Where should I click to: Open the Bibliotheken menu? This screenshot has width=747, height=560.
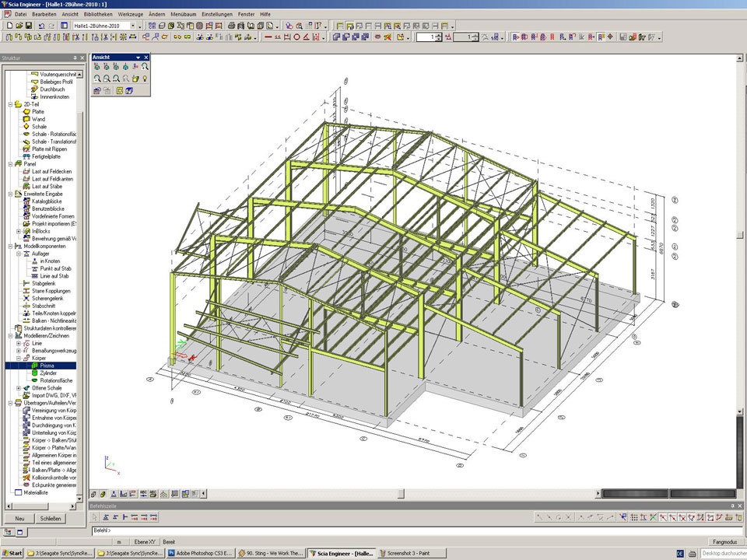97,14
